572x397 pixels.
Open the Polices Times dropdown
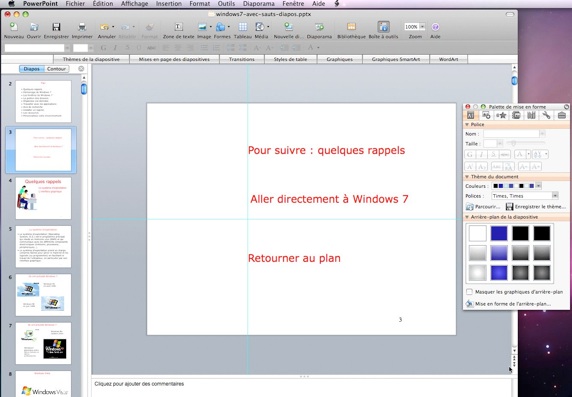coord(555,196)
